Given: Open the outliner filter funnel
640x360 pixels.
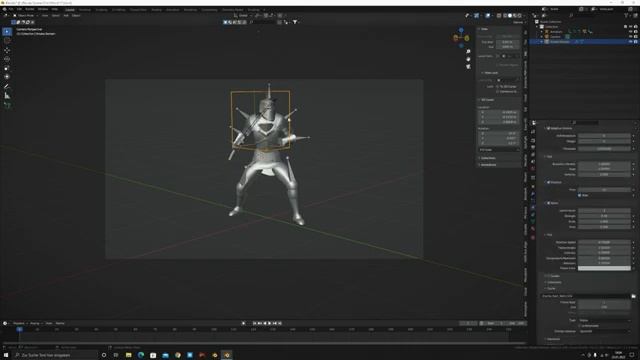Looking at the screenshot, I should point(626,16).
